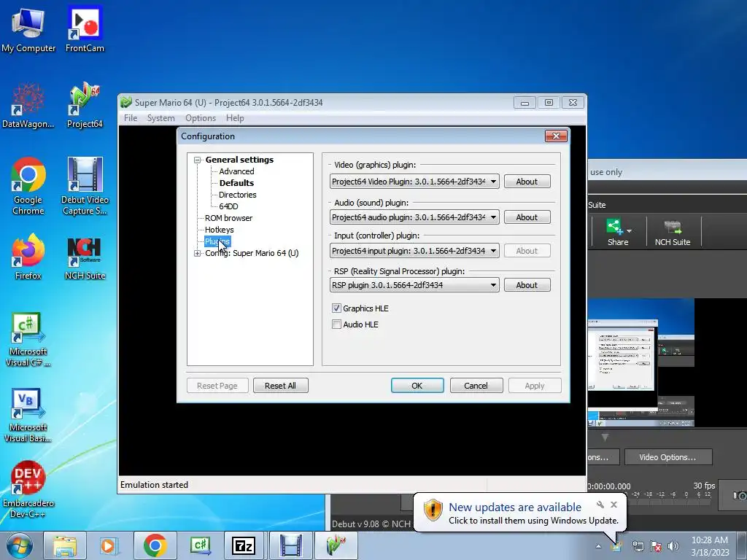Open NCH Suite desktop shortcut
This screenshot has height=560, width=747.
tap(85, 257)
